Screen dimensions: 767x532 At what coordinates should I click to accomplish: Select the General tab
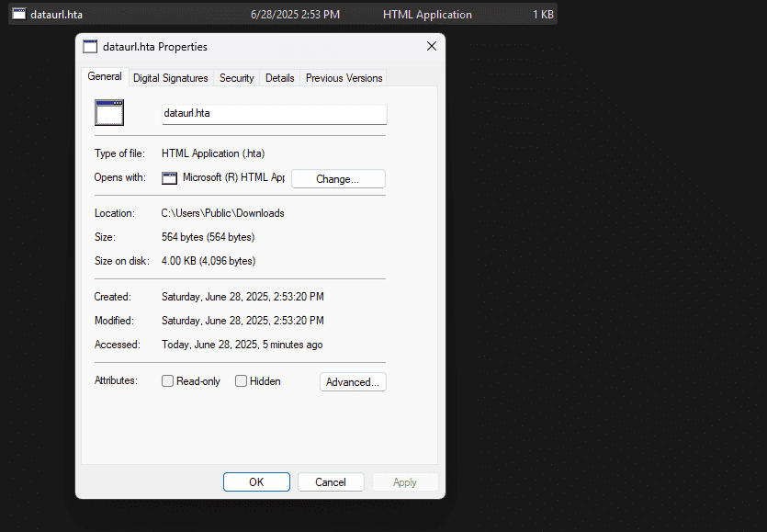point(105,76)
